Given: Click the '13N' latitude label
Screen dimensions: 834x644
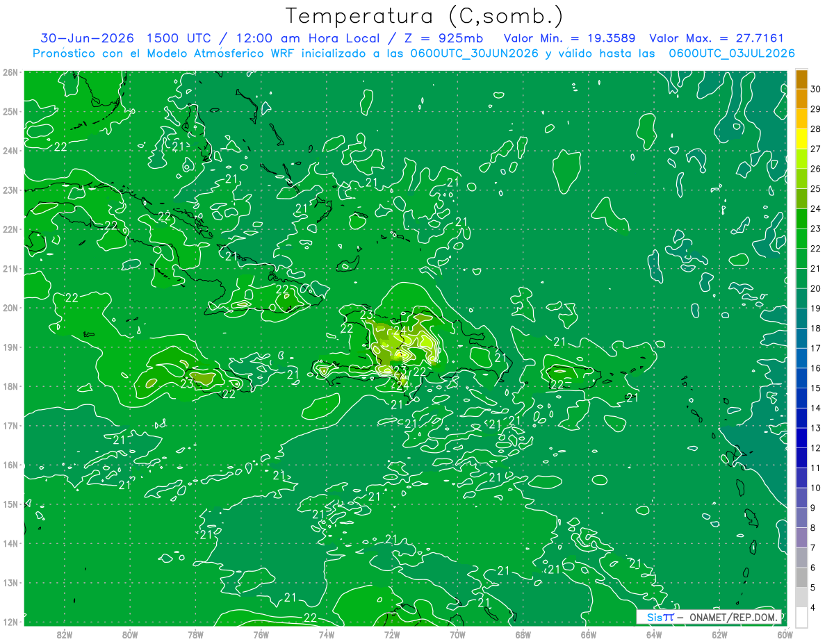Looking at the screenshot, I should [x=10, y=582].
